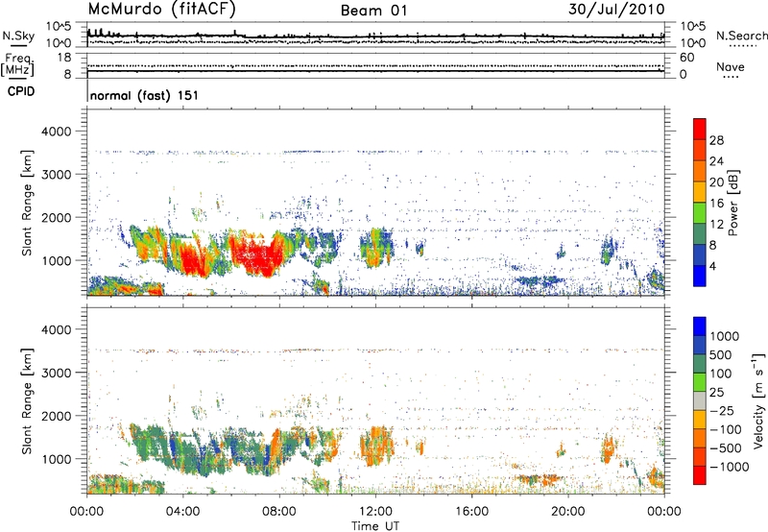The width and height of the screenshot is (768, 532).
Task: Click the "2000" range tick of the velocity panel
Action: [56, 416]
